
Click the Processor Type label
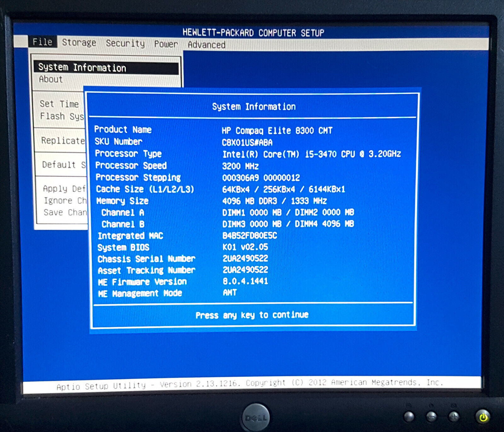[x=128, y=154]
